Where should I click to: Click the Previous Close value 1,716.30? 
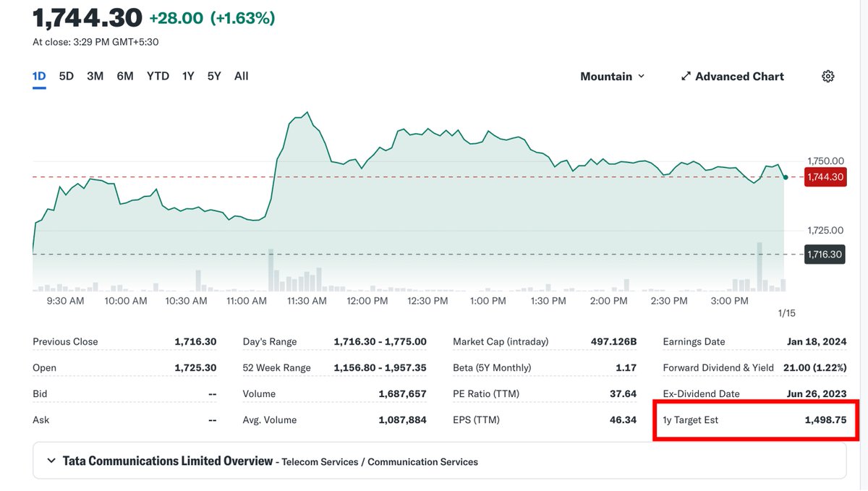pyautogui.click(x=195, y=341)
